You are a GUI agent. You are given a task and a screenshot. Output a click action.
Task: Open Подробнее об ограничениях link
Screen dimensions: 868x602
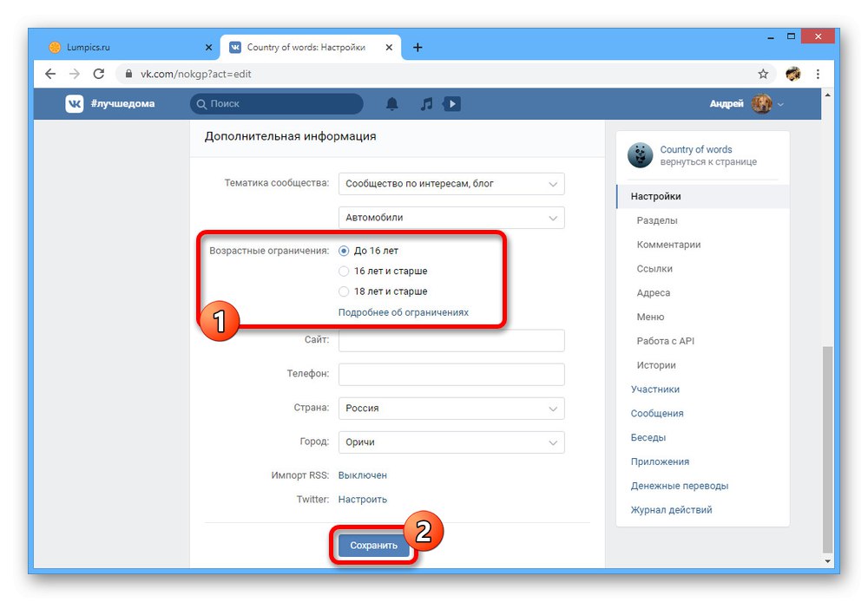tap(404, 312)
